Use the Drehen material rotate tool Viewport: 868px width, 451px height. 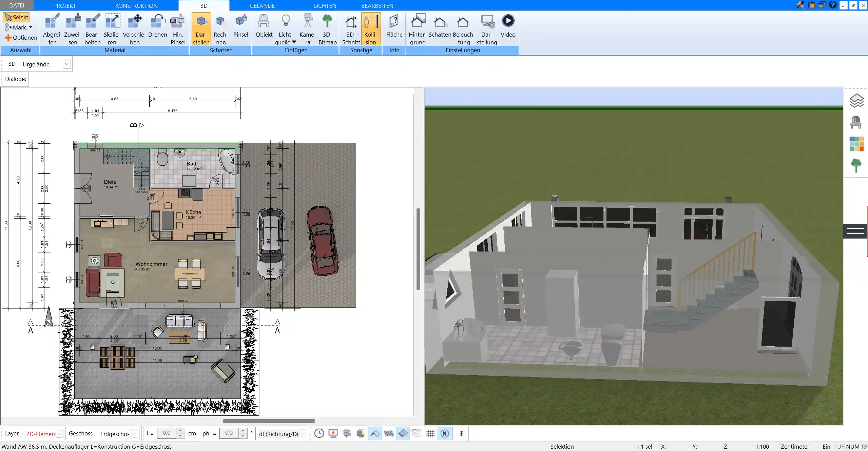[157, 26]
